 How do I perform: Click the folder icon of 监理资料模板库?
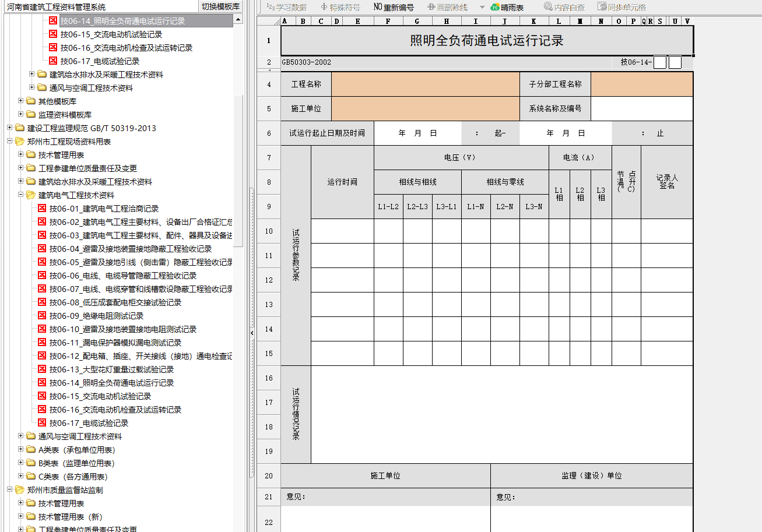(x=31, y=115)
